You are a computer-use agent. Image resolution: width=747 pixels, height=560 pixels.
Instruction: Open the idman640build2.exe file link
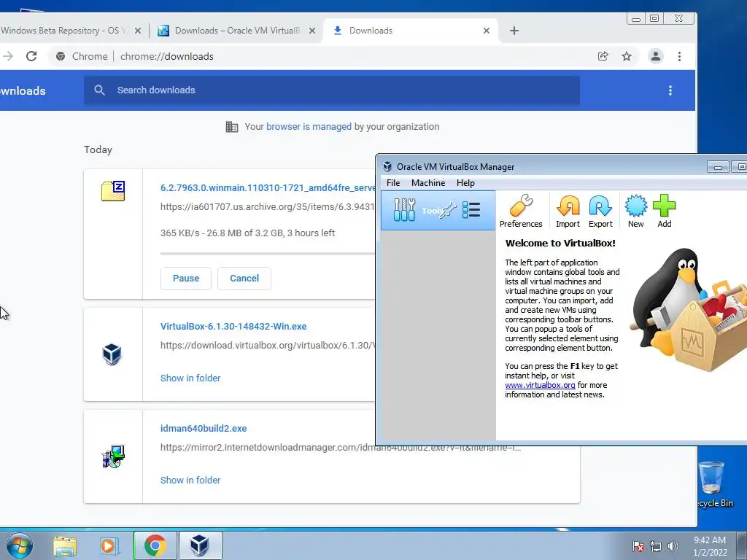pos(204,428)
